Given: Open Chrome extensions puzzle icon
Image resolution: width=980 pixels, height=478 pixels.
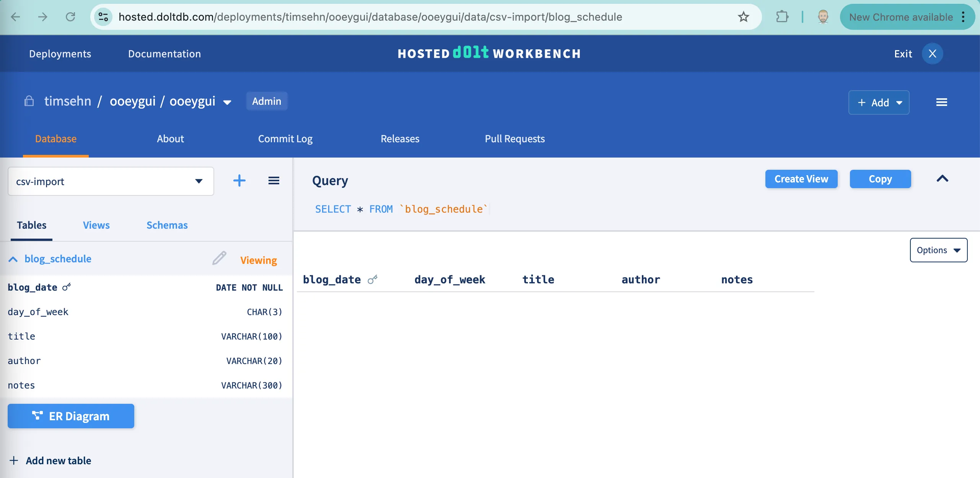Looking at the screenshot, I should point(782,17).
